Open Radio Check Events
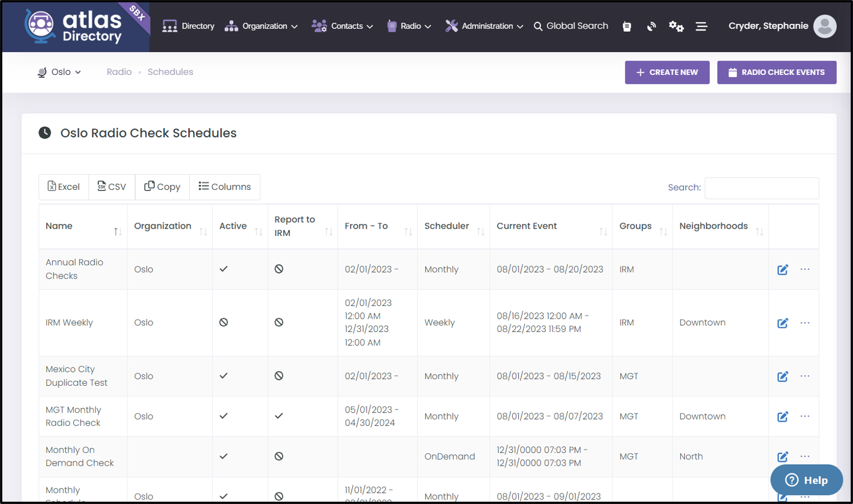This screenshot has height=504, width=853. point(776,72)
